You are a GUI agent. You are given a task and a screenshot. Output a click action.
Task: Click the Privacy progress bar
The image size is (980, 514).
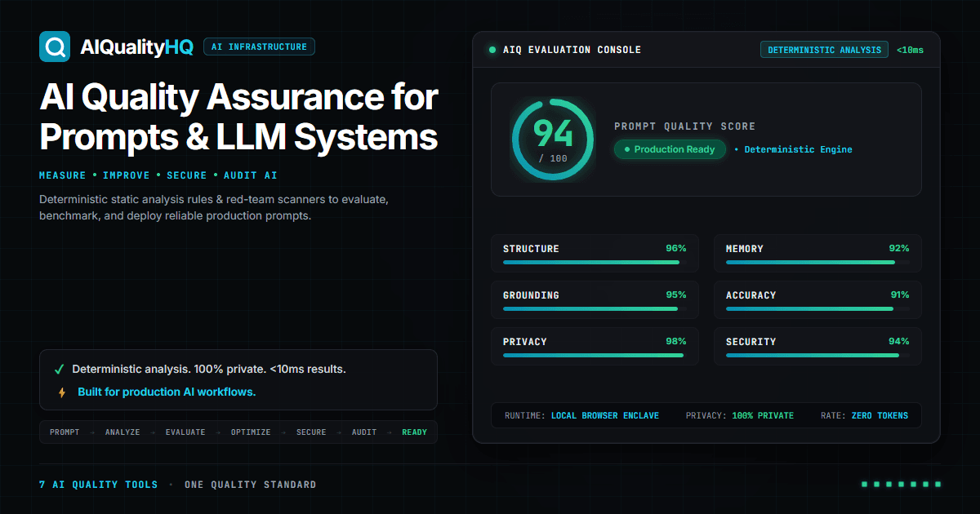pos(595,356)
